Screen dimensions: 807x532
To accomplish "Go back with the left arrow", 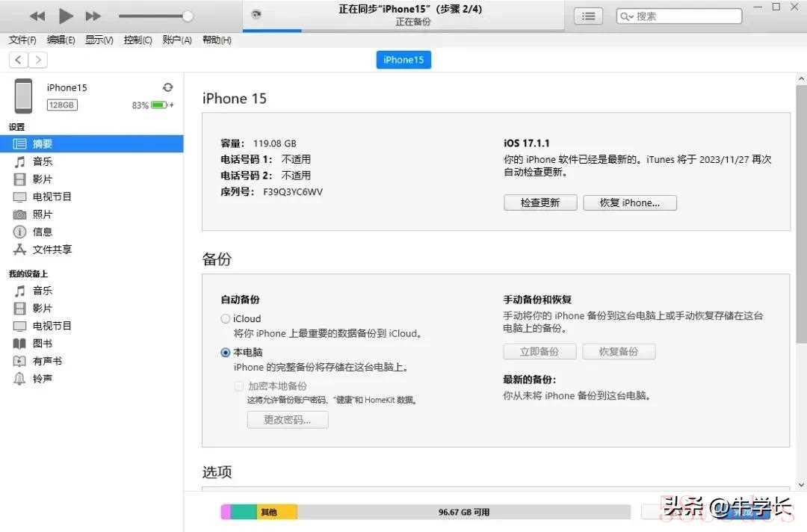I will point(19,61).
